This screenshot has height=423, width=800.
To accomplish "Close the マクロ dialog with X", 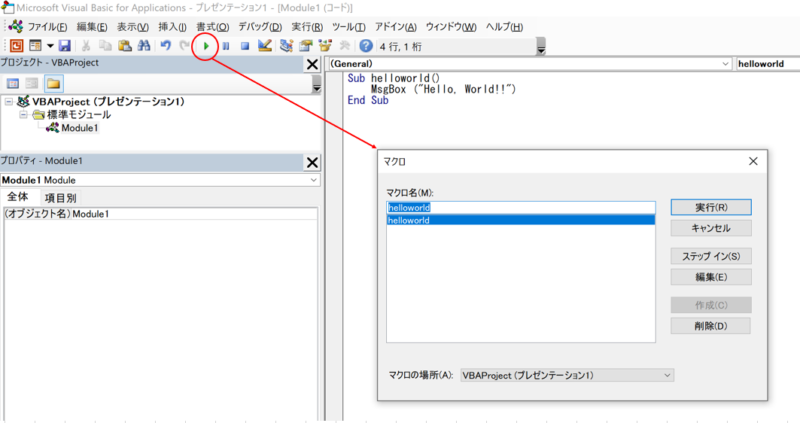I will coord(753,161).
